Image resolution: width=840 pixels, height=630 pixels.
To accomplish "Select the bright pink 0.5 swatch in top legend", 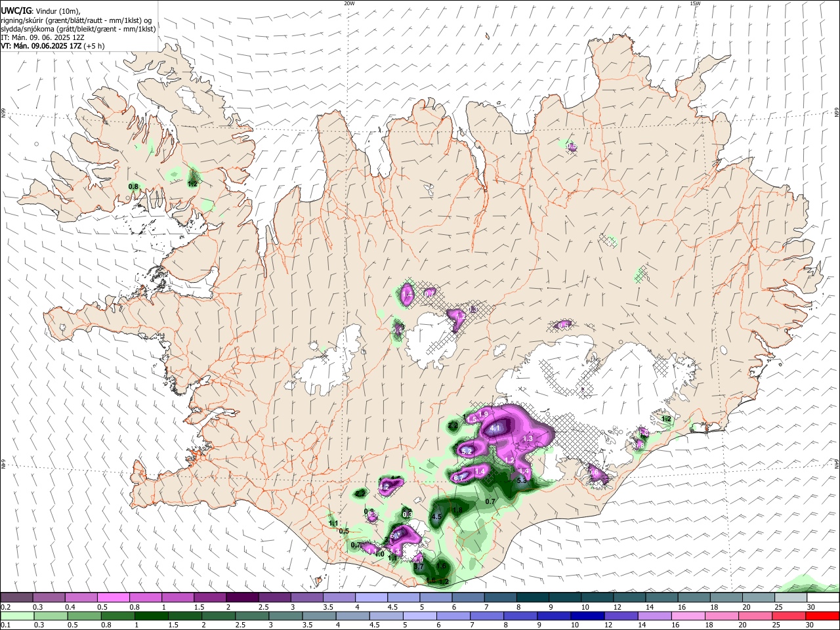I will click(113, 597).
